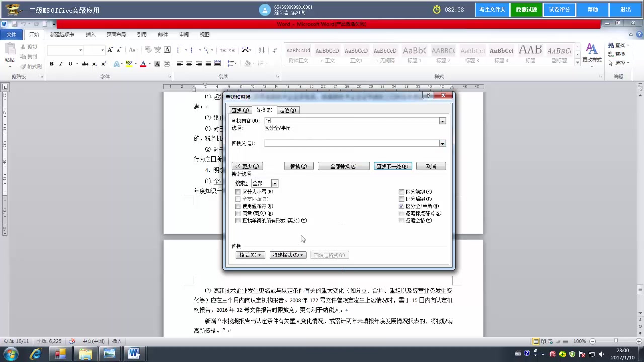
Task: Click the 全部替换 button
Action: tap(344, 166)
